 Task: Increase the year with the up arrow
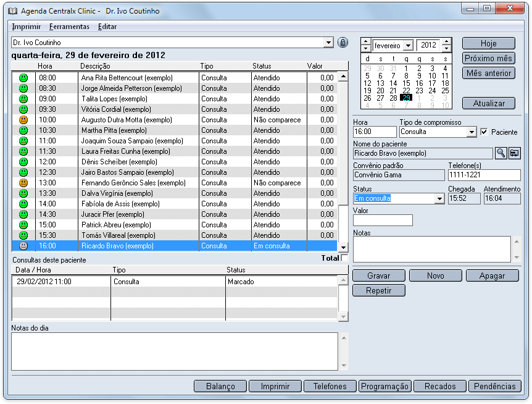pyautogui.click(x=446, y=41)
